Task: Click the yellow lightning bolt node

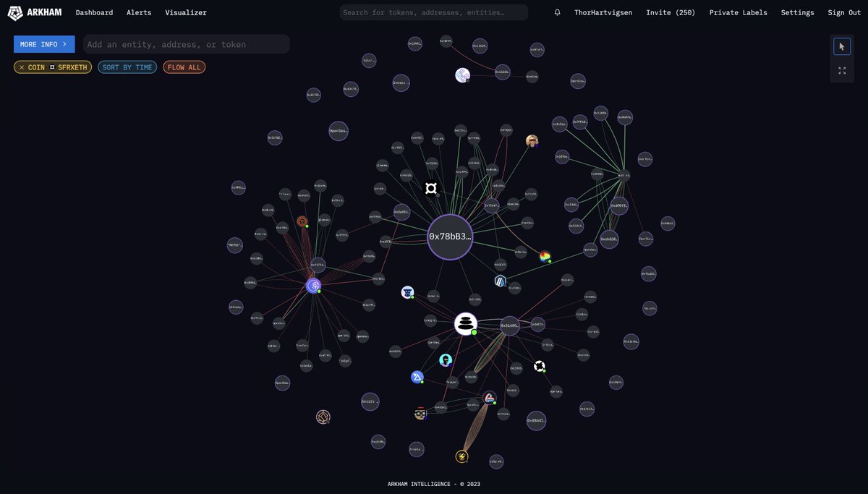Action: (x=462, y=456)
